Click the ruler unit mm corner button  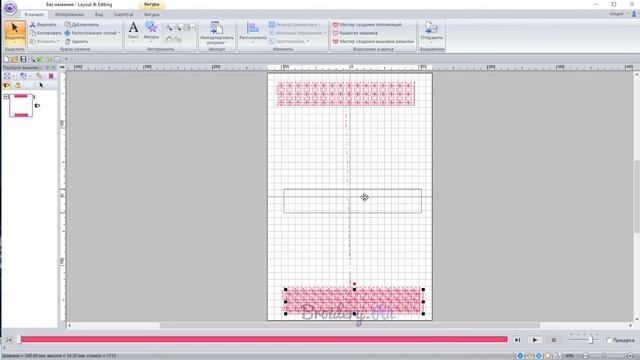[x=62, y=67]
